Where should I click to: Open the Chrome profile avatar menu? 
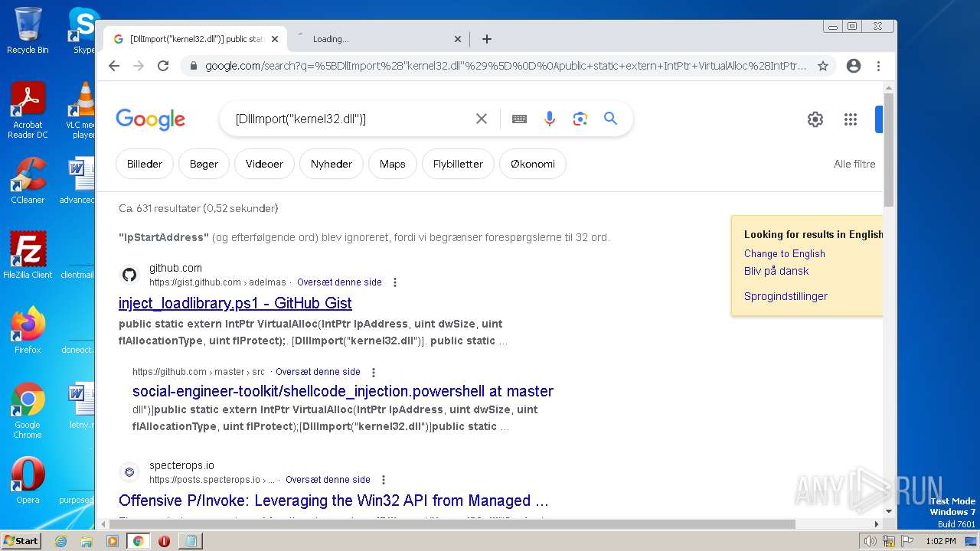coord(854,66)
